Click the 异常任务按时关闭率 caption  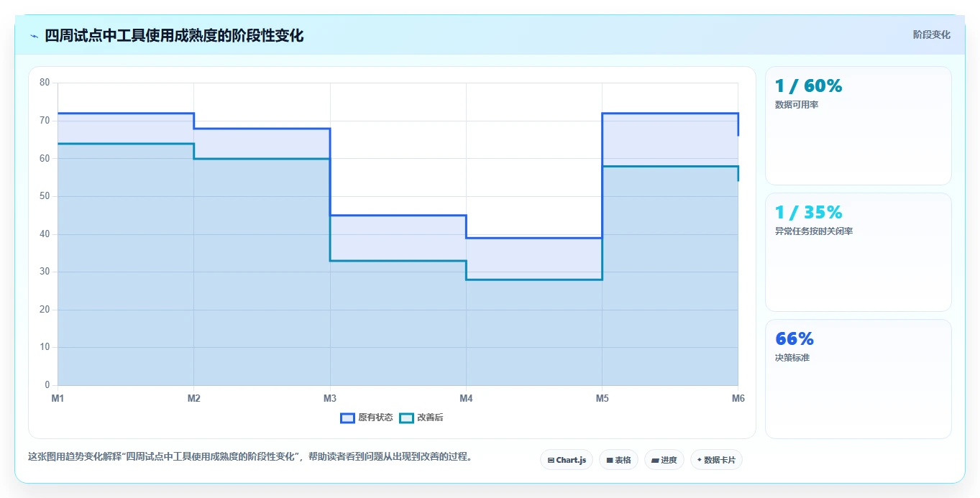click(814, 231)
